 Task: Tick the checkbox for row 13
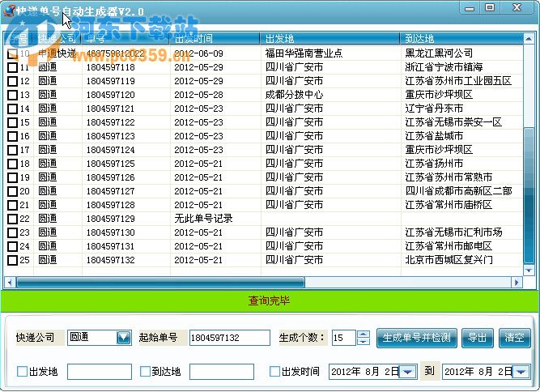(12, 95)
